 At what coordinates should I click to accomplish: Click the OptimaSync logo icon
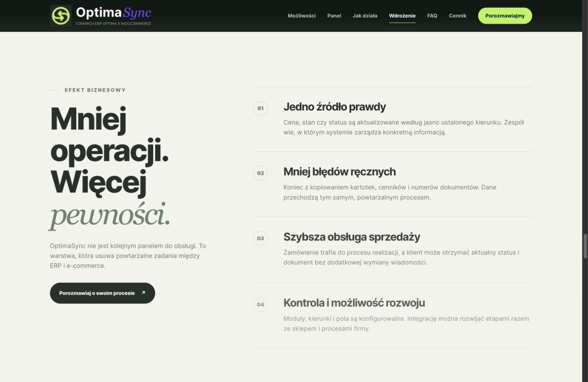(61, 16)
